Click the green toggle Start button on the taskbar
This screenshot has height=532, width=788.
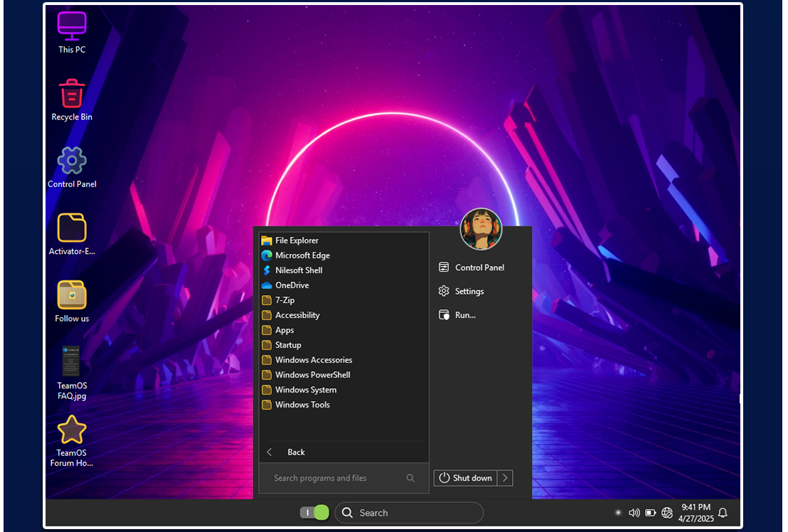314,513
